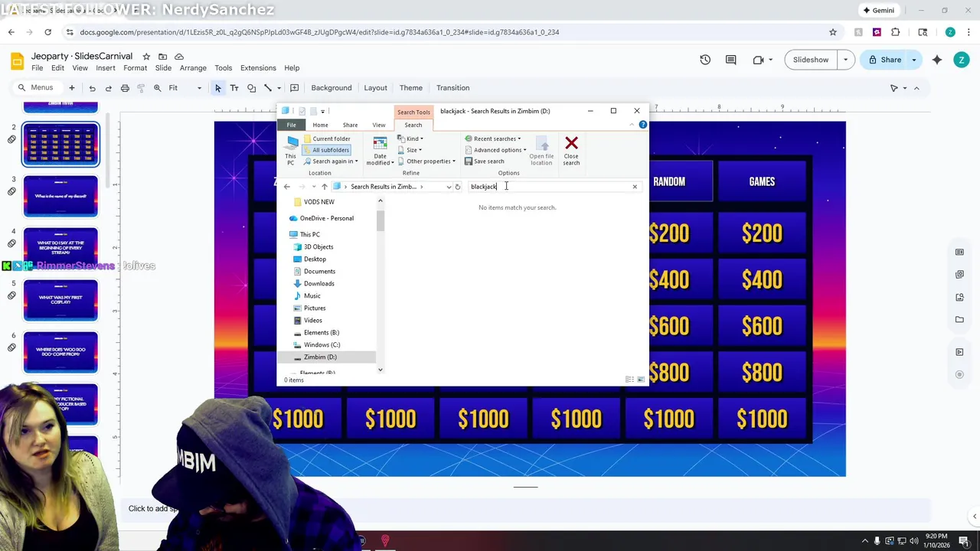Viewport: 980px width, 551px height.
Task: Bookmark this page with star icon
Action: [x=833, y=32]
